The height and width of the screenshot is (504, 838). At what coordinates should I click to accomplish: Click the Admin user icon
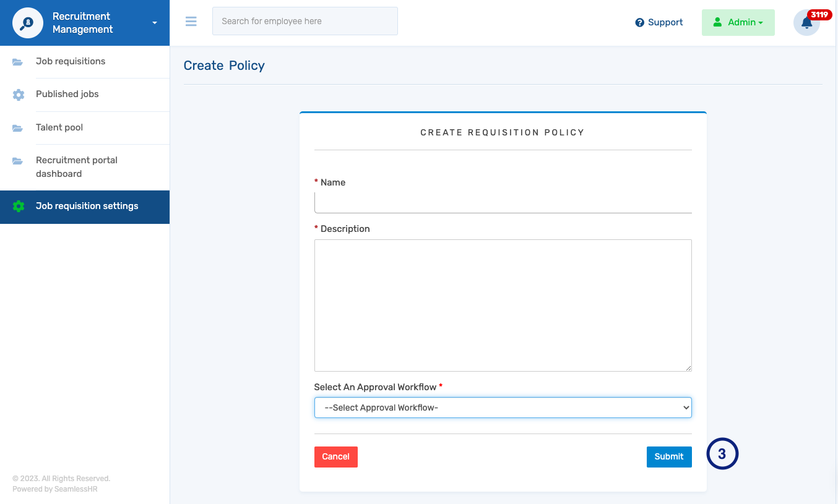click(717, 22)
